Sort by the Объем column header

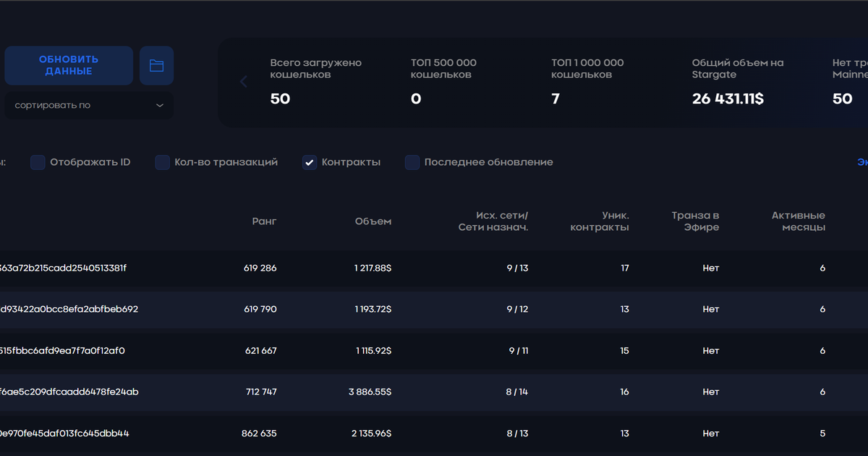(373, 221)
